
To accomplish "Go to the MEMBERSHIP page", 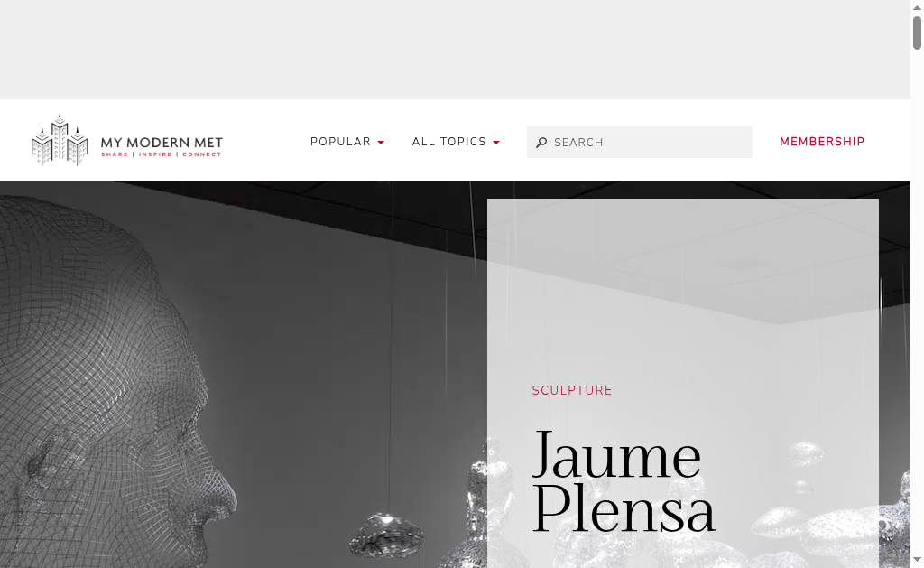I will pyautogui.click(x=822, y=142).
